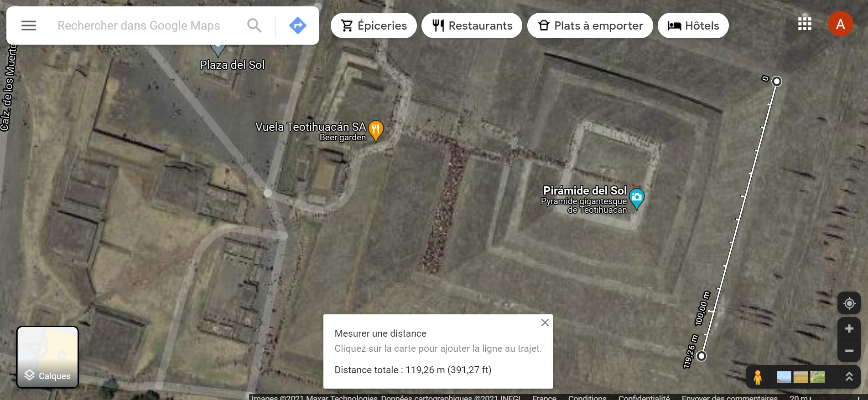
Task: Open the hamburger main menu
Action: tap(29, 26)
